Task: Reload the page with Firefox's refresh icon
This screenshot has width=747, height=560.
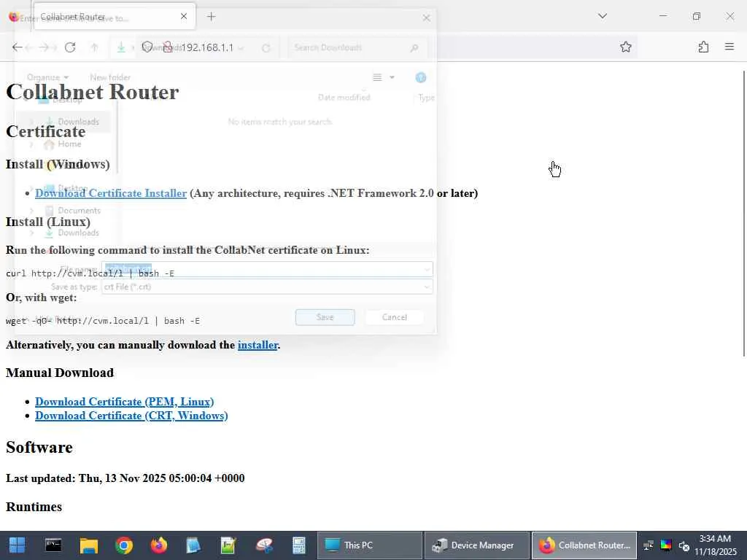Action: [70, 47]
